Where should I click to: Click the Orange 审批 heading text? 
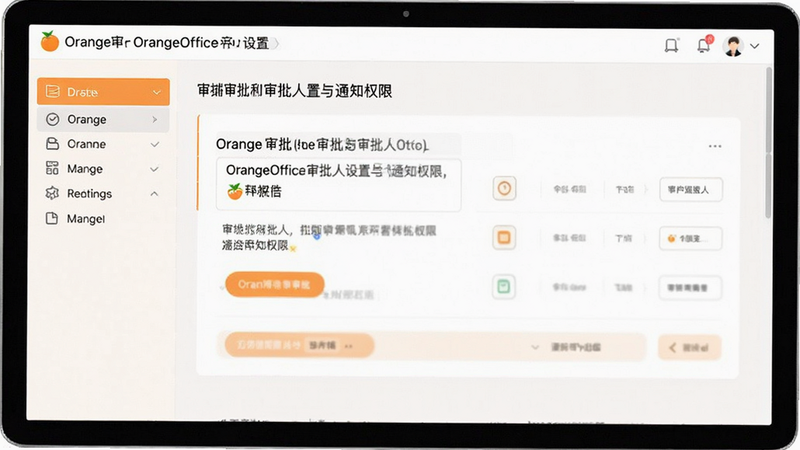[x=321, y=145]
